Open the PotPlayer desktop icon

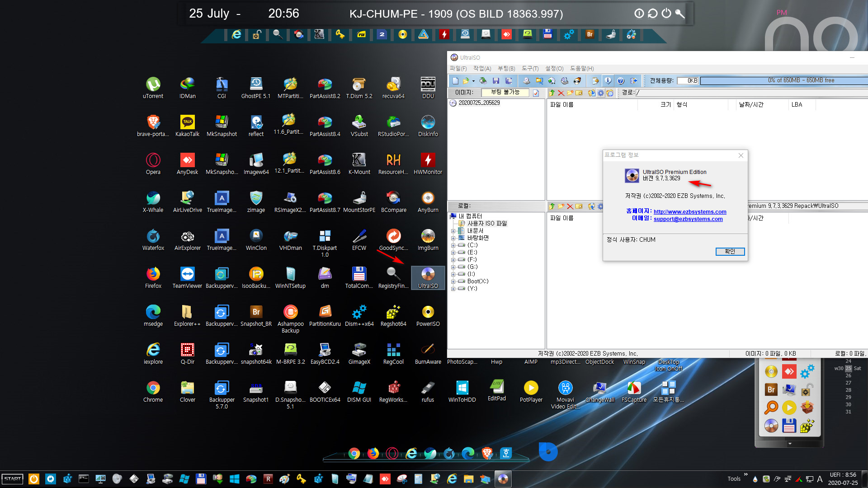click(531, 392)
